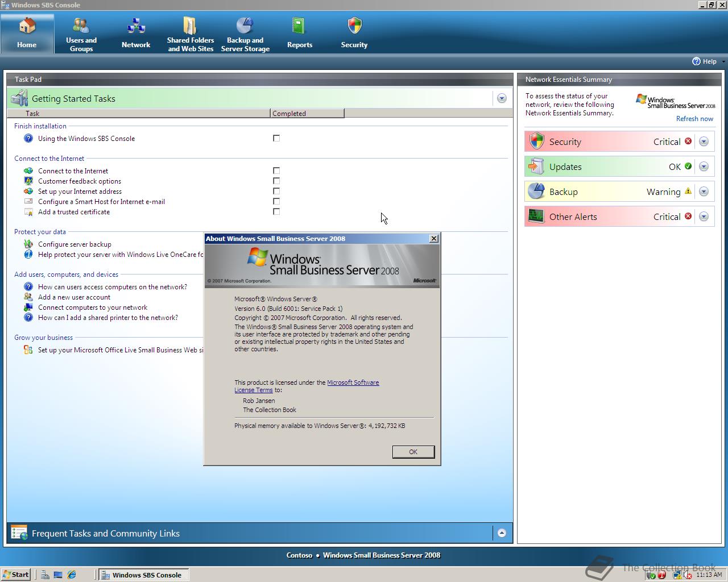
Task: Click the Security shield summary icon
Action: coord(537,141)
